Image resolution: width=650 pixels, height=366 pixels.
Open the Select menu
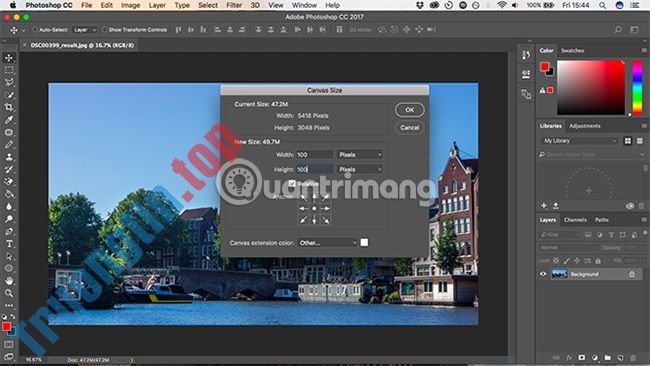[x=207, y=5]
